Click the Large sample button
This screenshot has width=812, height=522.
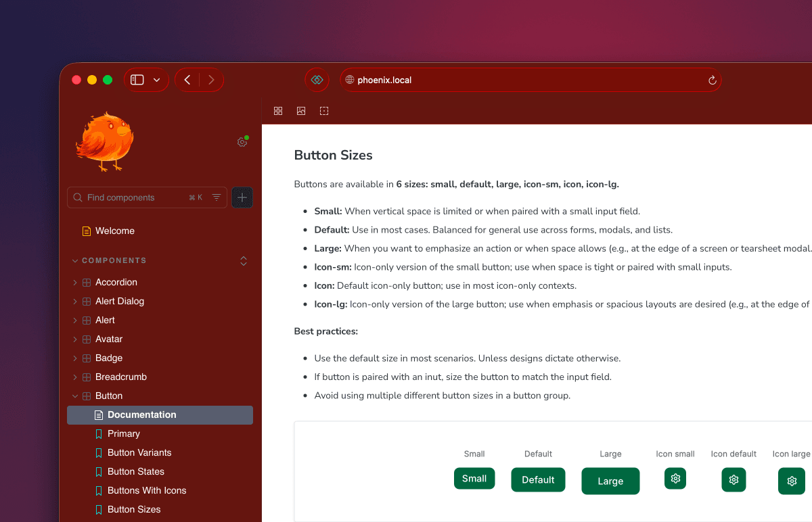click(x=610, y=481)
